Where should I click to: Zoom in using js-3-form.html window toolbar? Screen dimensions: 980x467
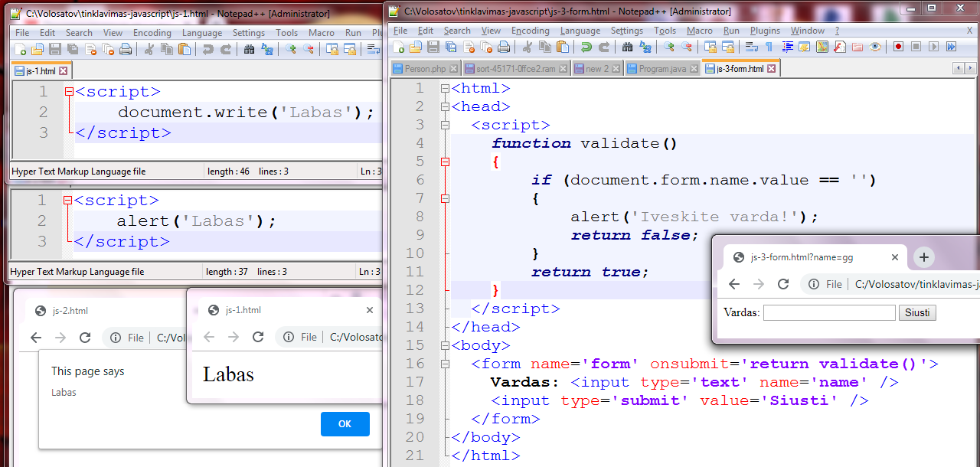669,47
